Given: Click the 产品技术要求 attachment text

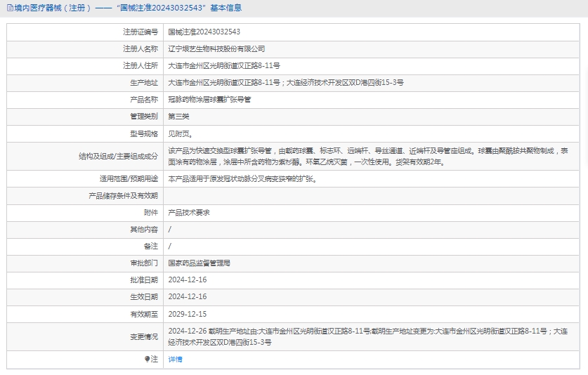Looking at the screenshot, I should tap(189, 212).
